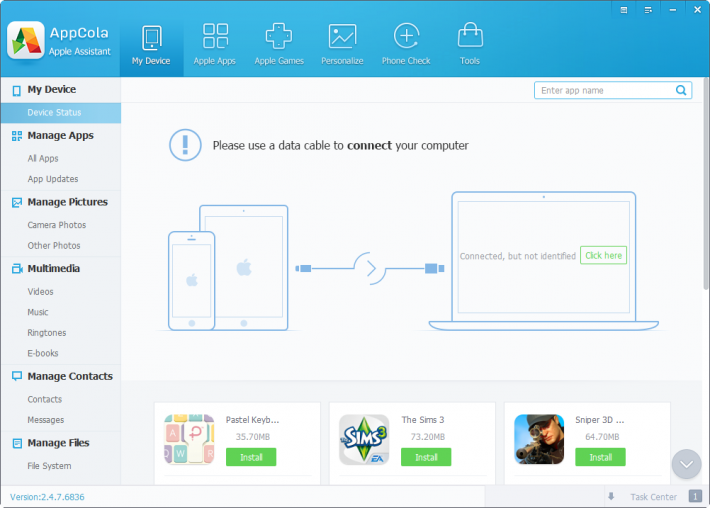Open the Personalize section
The height and width of the screenshot is (508, 710).
point(342,46)
